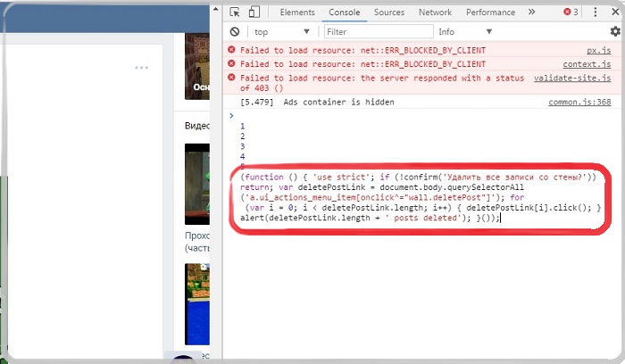The height and width of the screenshot is (364, 625).
Task: Open console settings gear icon
Action: (x=614, y=32)
